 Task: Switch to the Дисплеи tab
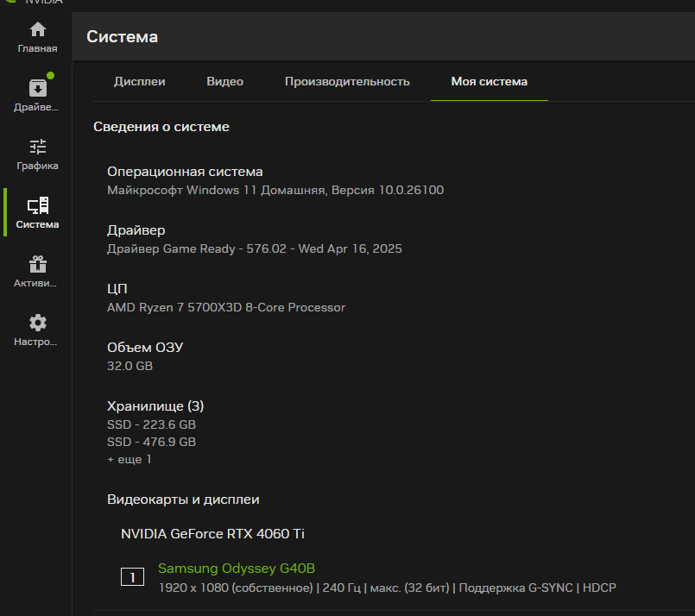tap(139, 81)
